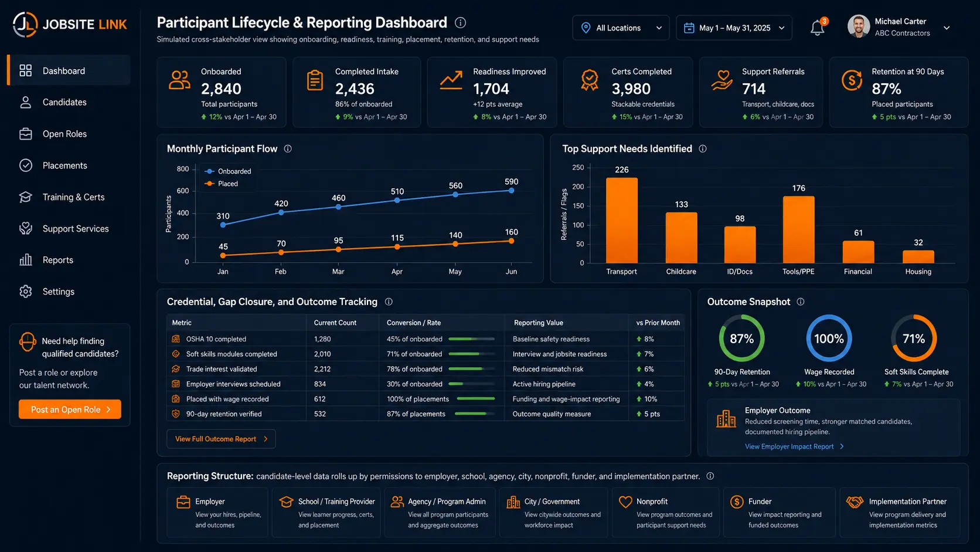Select the Funder dollar icon
This screenshot has width=980, height=552.
tap(737, 502)
